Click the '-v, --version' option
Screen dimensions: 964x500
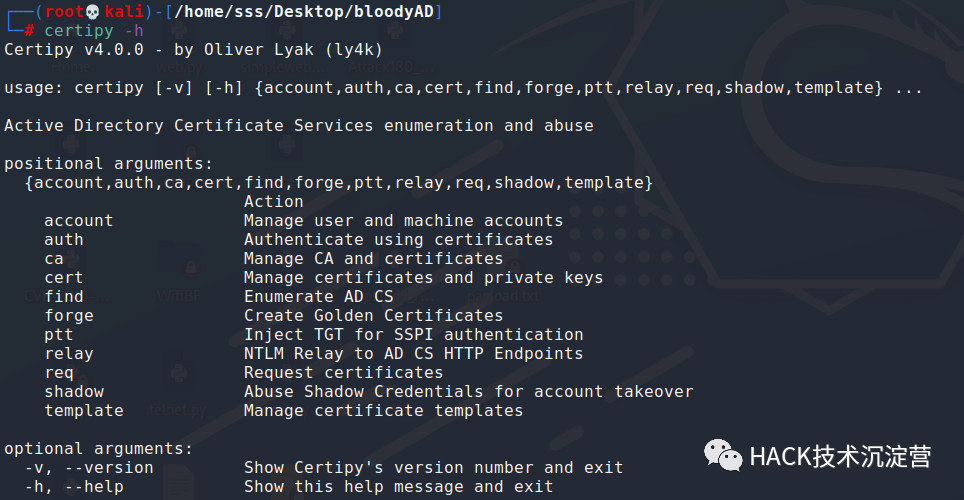pyautogui.click(x=89, y=468)
